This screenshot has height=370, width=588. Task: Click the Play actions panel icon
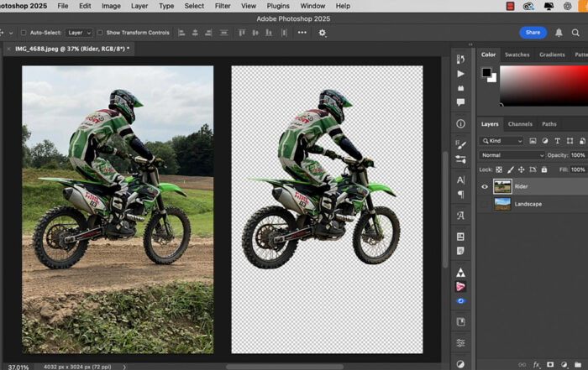click(x=460, y=74)
